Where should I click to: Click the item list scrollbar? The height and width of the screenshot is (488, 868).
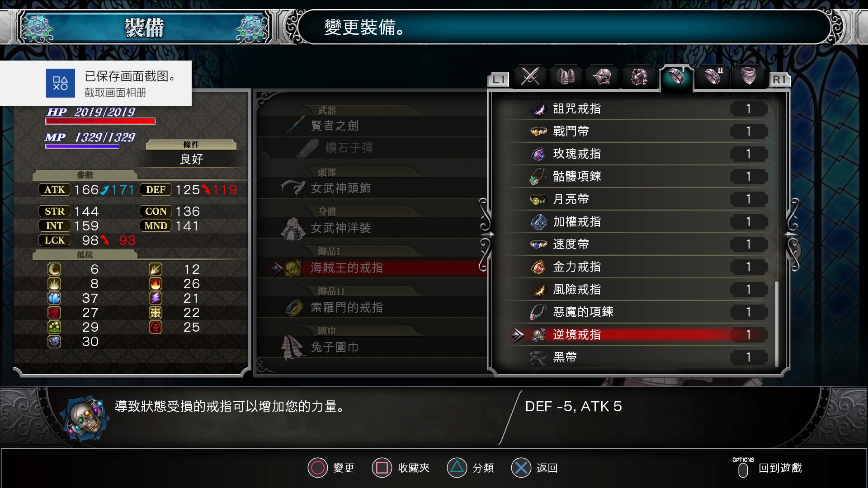point(777,324)
